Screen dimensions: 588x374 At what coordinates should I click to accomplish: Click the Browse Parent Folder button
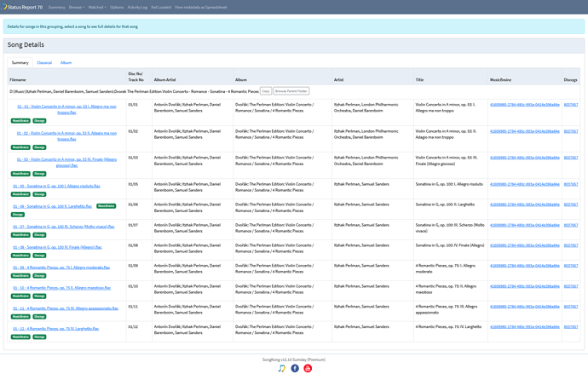tap(291, 91)
